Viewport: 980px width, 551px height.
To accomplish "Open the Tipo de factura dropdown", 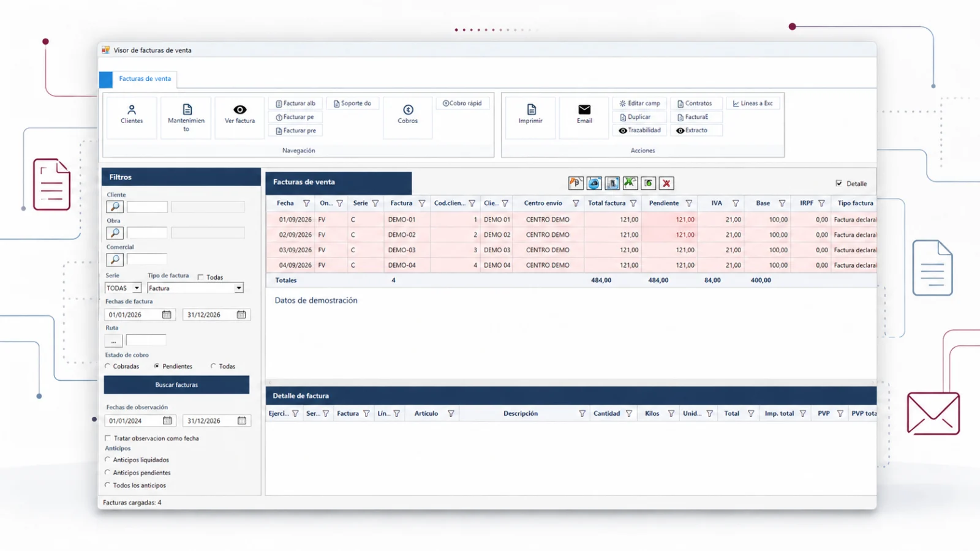I will pos(239,288).
